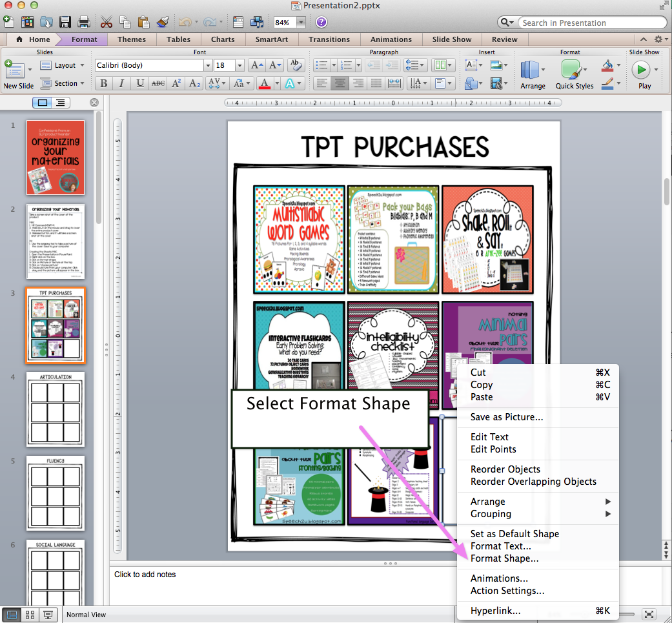
Task: Click the Undo arrow icon
Action: click(185, 22)
